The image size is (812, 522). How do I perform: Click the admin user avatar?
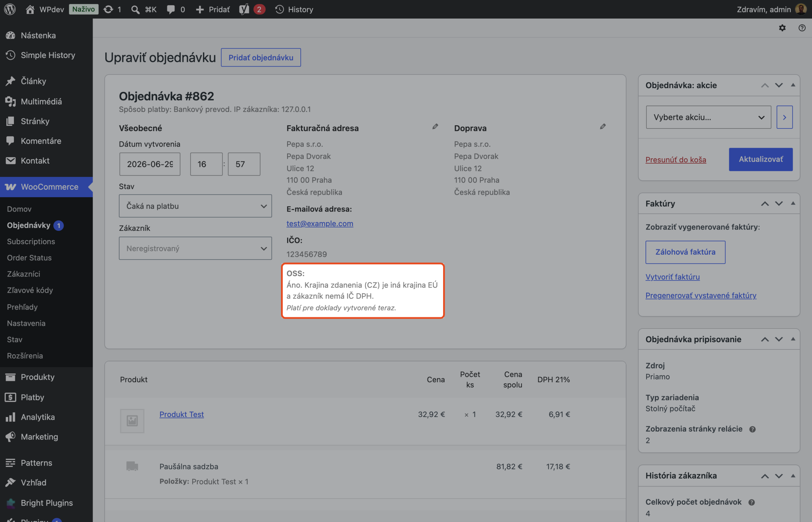(x=801, y=9)
